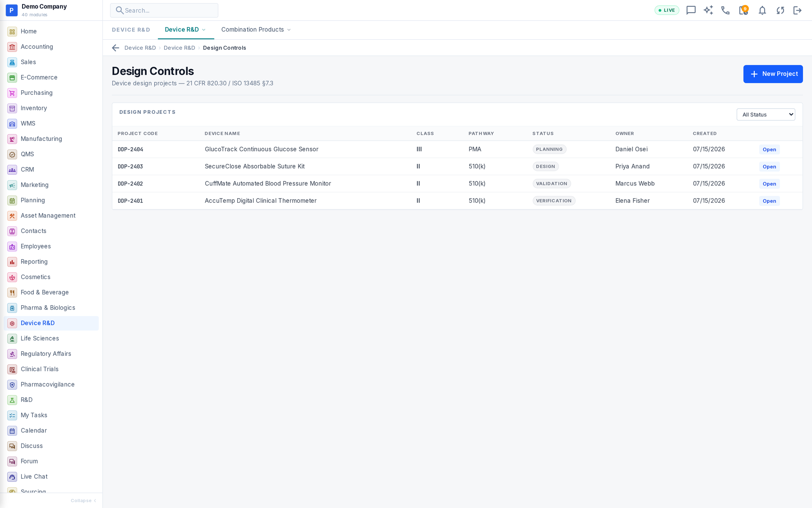Click the sync refresh icon

pyautogui.click(x=780, y=10)
